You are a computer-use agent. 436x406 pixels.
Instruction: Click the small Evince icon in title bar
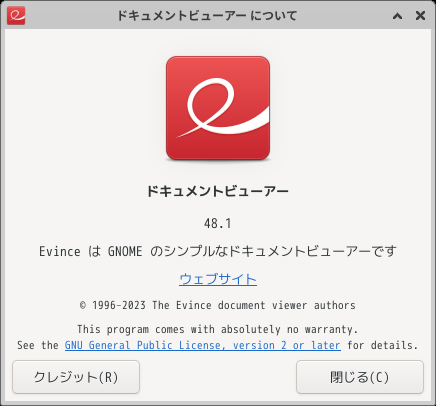coord(16,15)
